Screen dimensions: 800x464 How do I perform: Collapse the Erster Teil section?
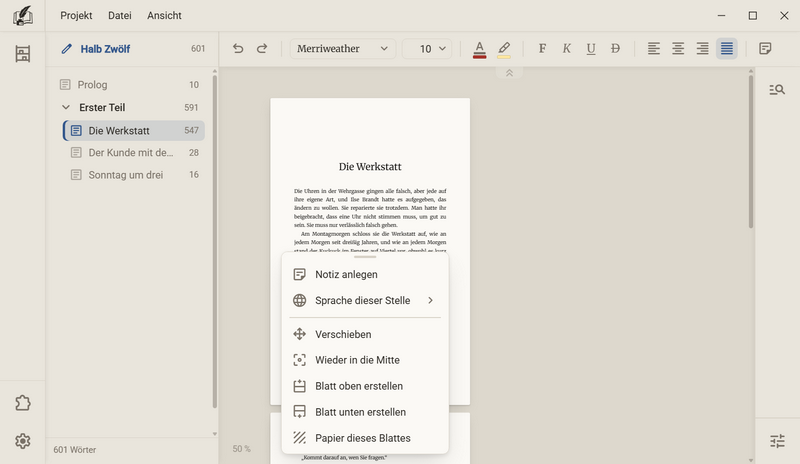66,107
